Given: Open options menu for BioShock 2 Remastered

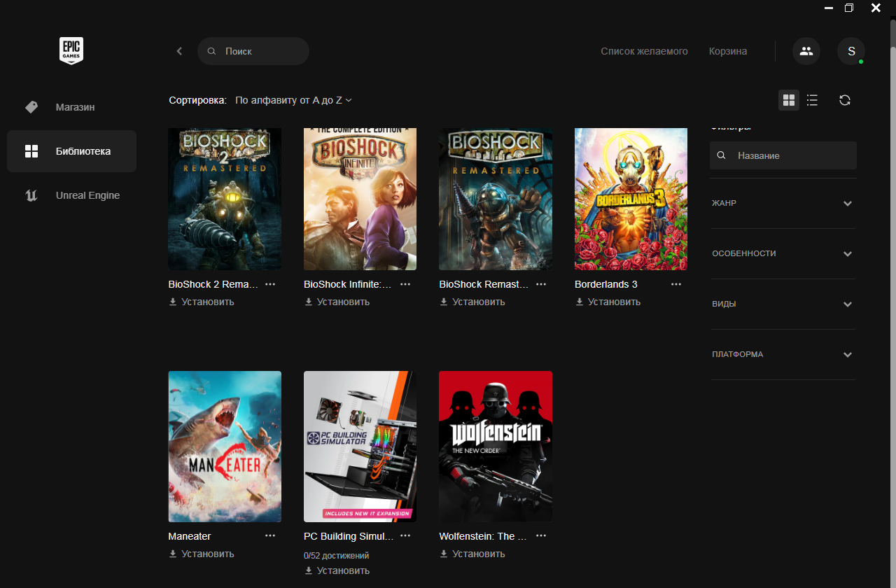Looking at the screenshot, I should [x=270, y=284].
